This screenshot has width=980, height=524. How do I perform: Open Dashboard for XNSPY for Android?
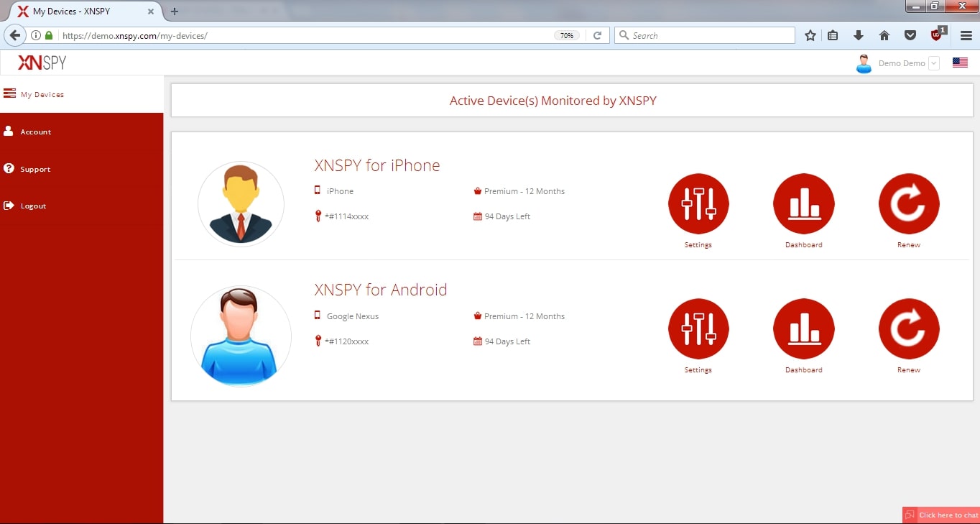[x=804, y=328]
